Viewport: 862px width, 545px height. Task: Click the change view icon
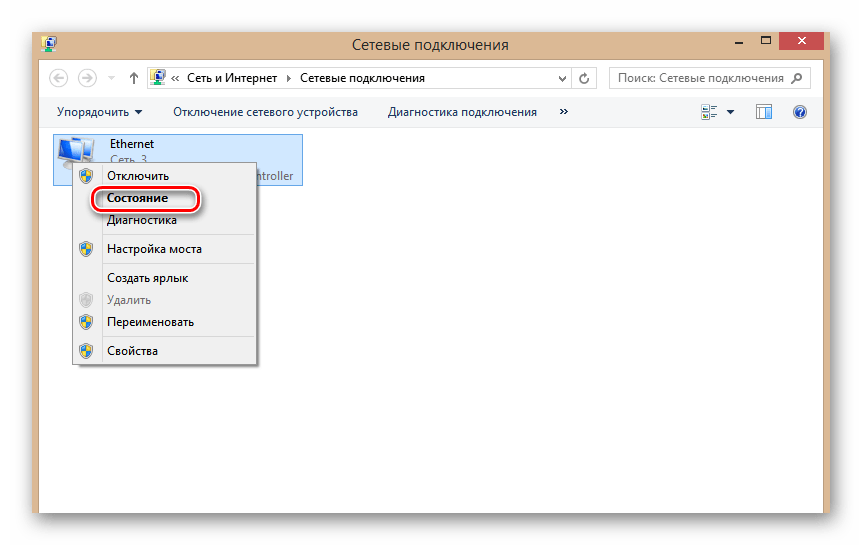[x=710, y=112]
